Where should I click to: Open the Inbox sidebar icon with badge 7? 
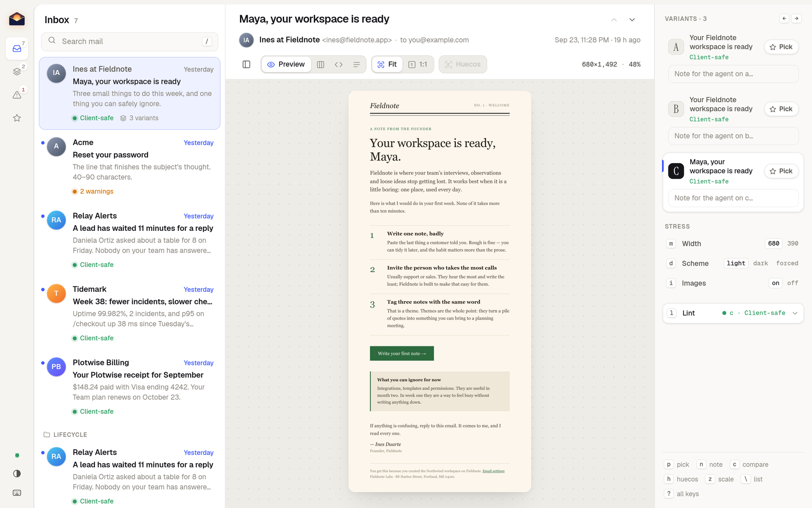tap(17, 48)
